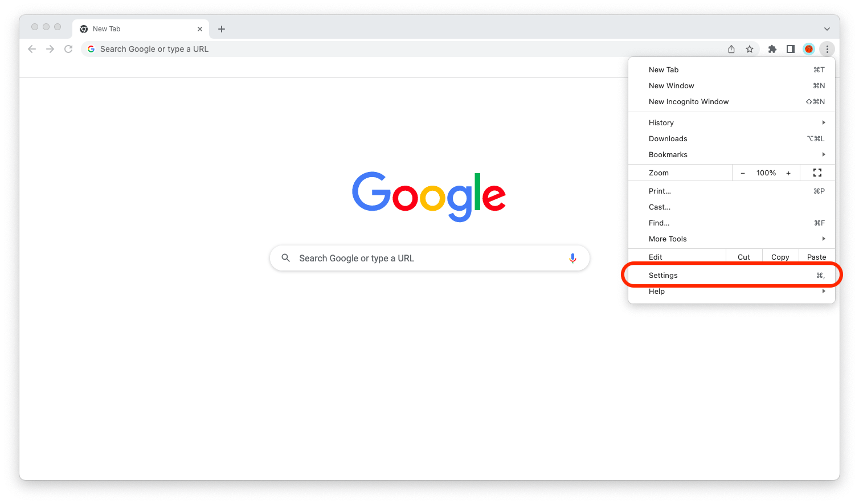Screen dimensions: 859x504
Task: Click the Copy menu button
Action: (x=780, y=256)
